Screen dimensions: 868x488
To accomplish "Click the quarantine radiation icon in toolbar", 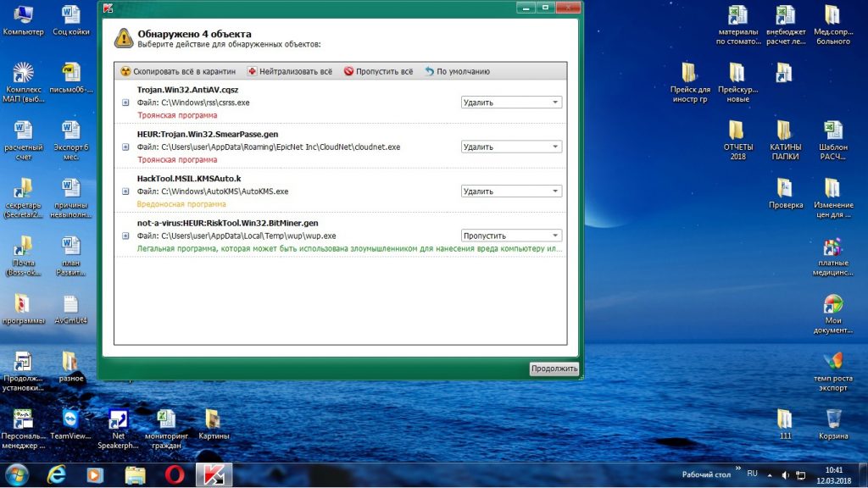I will 125,71.
